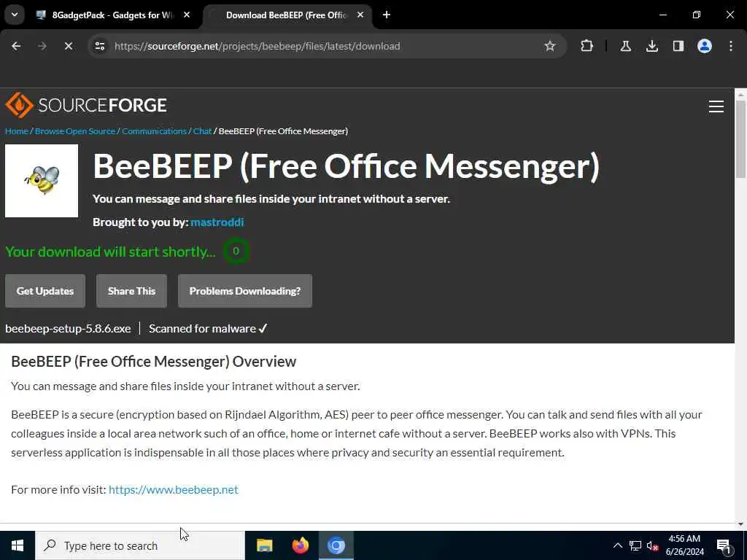The width and height of the screenshot is (747, 560).
Task: Show hidden system tray icons
Action: click(x=617, y=545)
